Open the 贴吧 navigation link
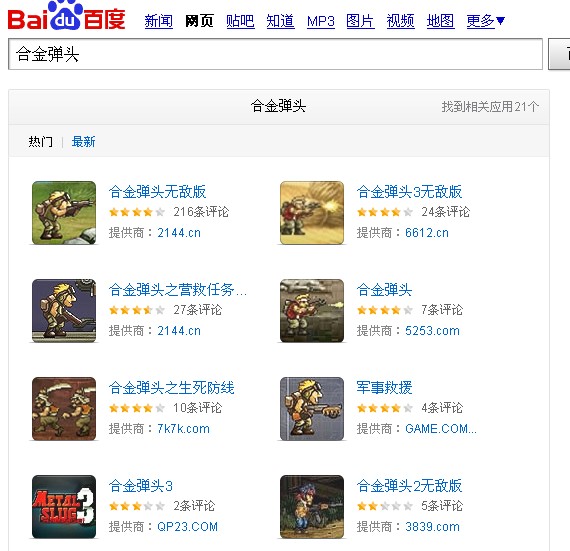 click(x=240, y=21)
